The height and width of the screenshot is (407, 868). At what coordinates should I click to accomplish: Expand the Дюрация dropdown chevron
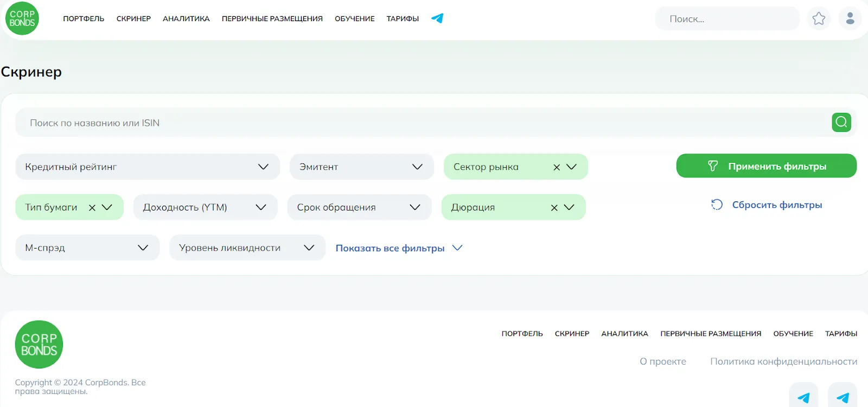(x=569, y=207)
